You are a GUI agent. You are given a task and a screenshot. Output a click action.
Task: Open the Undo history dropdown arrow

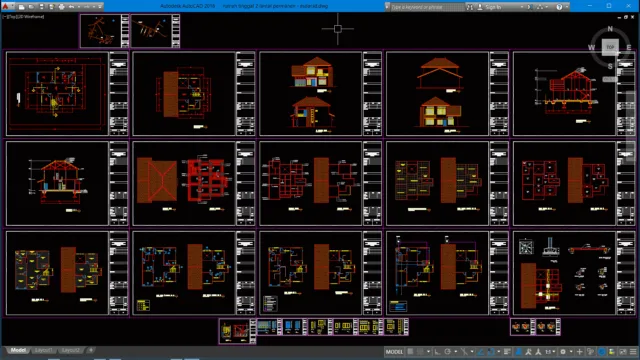click(x=79, y=7)
